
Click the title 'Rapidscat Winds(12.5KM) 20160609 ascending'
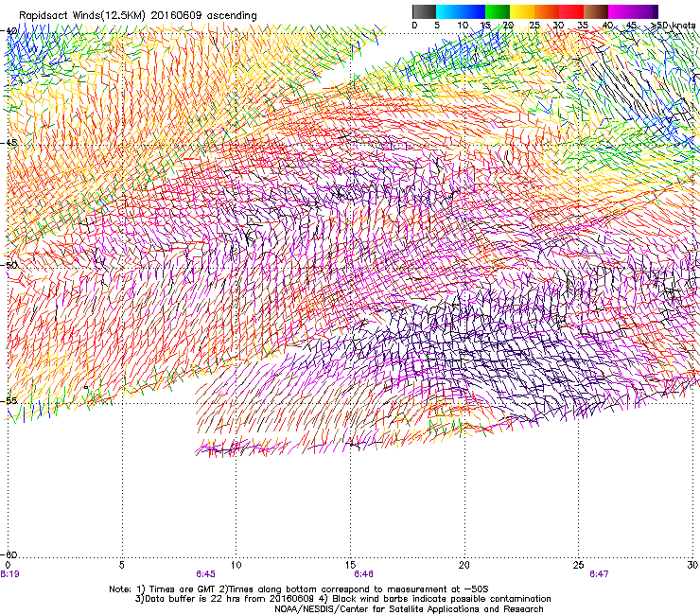point(137,15)
